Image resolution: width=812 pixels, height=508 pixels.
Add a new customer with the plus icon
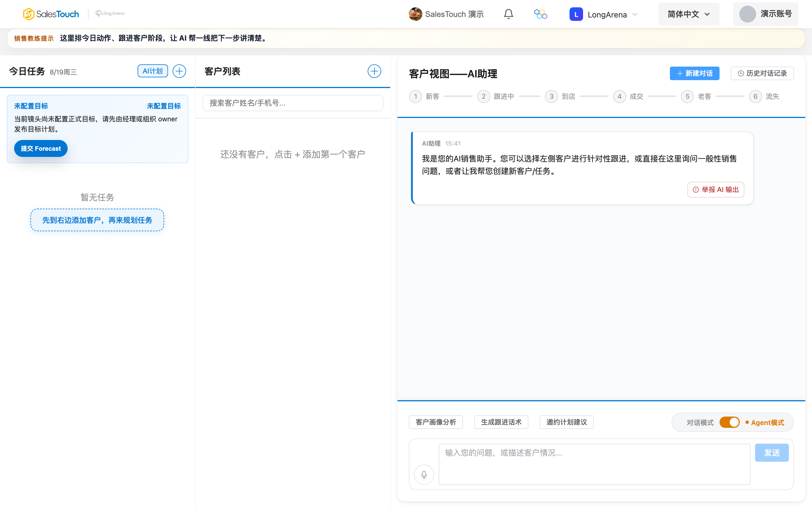[374, 71]
